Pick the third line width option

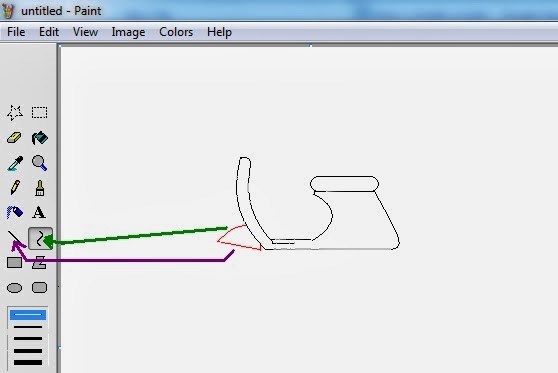(28, 338)
